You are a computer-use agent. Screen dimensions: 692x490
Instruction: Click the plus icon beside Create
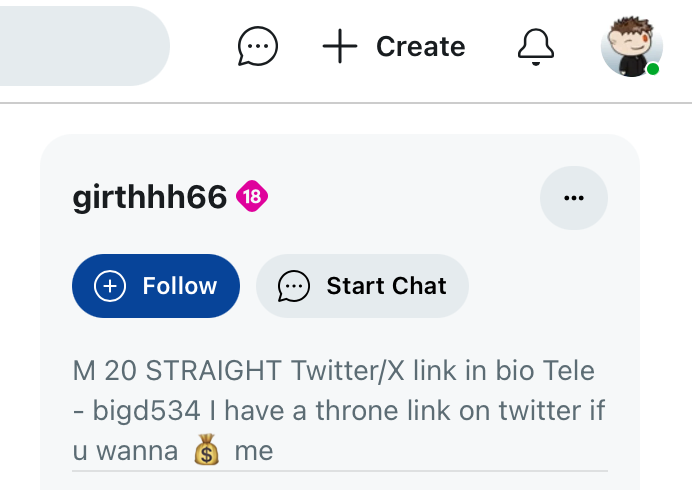pos(339,46)
